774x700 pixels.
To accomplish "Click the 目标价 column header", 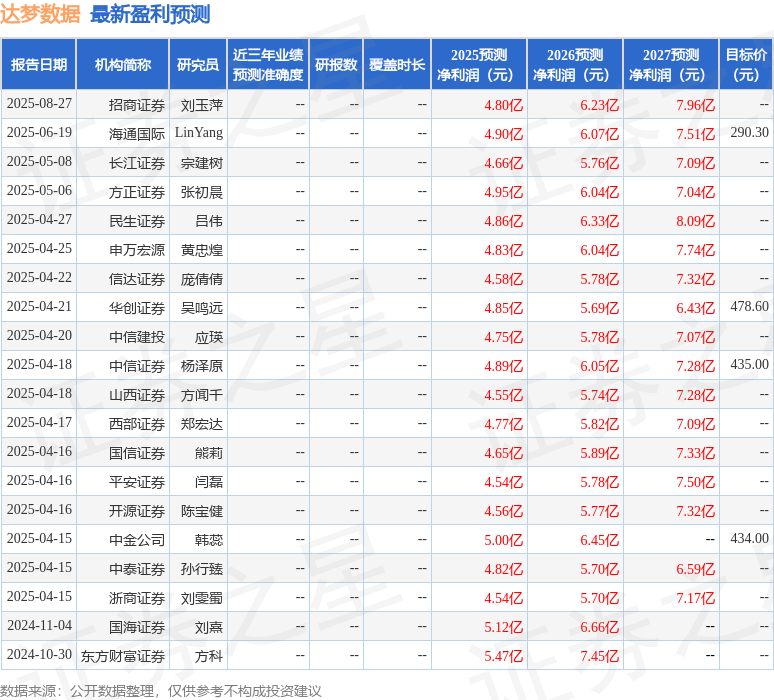I will (746, 65).
